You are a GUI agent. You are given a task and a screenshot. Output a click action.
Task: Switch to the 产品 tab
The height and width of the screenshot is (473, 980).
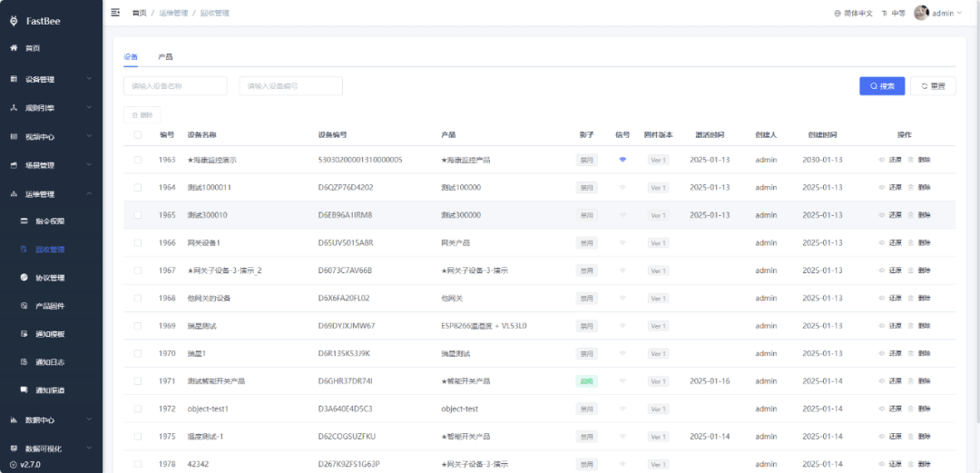tap(165, 57)
